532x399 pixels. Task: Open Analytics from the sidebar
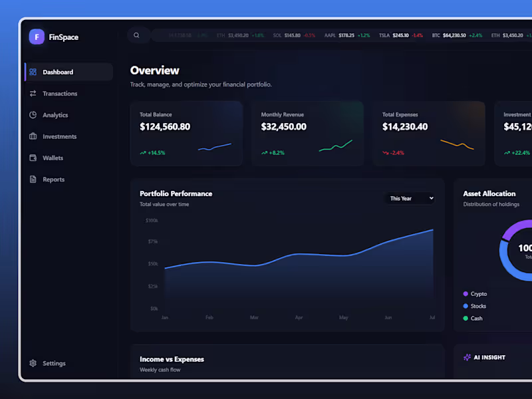pyautogui.click(x=33, y=114)
